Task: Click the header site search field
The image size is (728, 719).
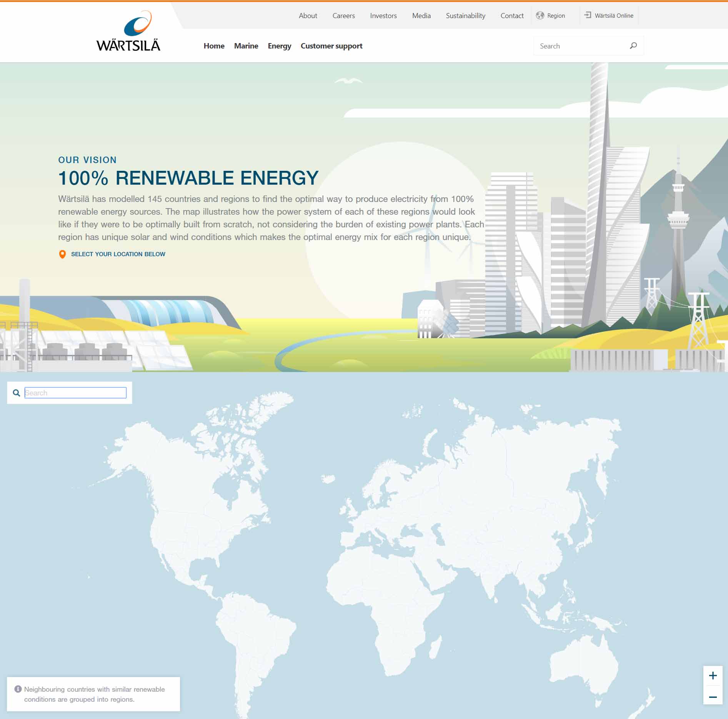Action: [581, 46]
